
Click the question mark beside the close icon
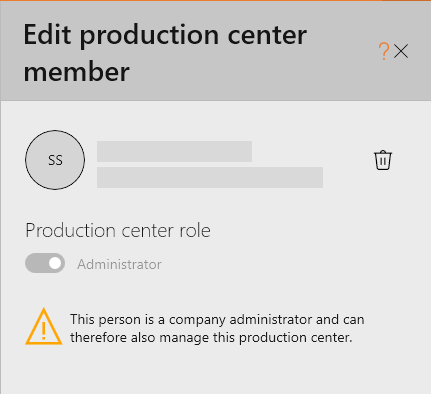pos(384,51)
